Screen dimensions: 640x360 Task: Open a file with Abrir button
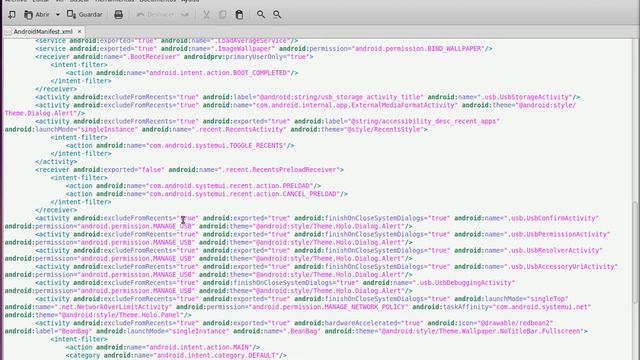point(37,15)
